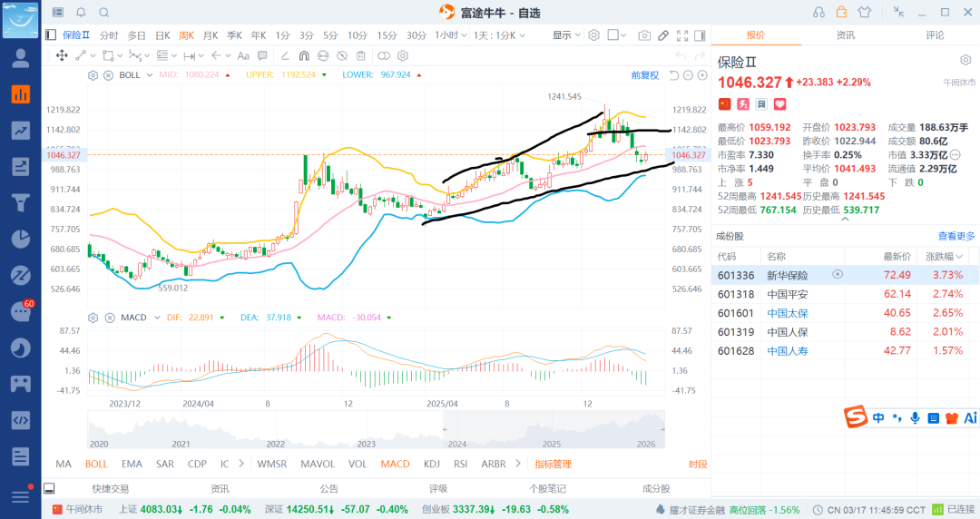Click the search magnifier icon in title bar
980x519 pixels.
(x=103, y=13)
